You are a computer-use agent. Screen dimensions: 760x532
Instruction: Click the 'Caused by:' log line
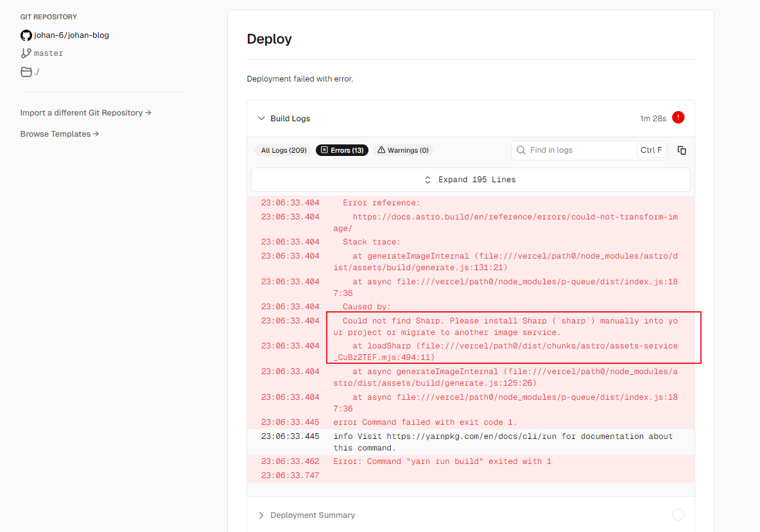(367, 307)
